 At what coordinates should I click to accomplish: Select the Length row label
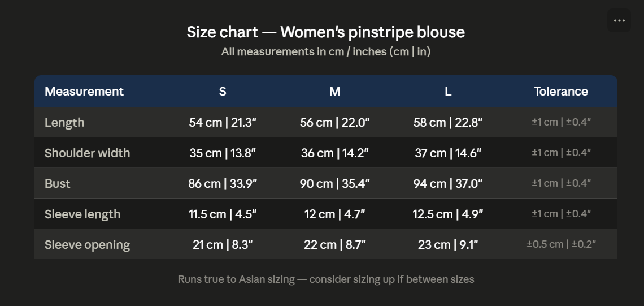[x=64, y=123]
